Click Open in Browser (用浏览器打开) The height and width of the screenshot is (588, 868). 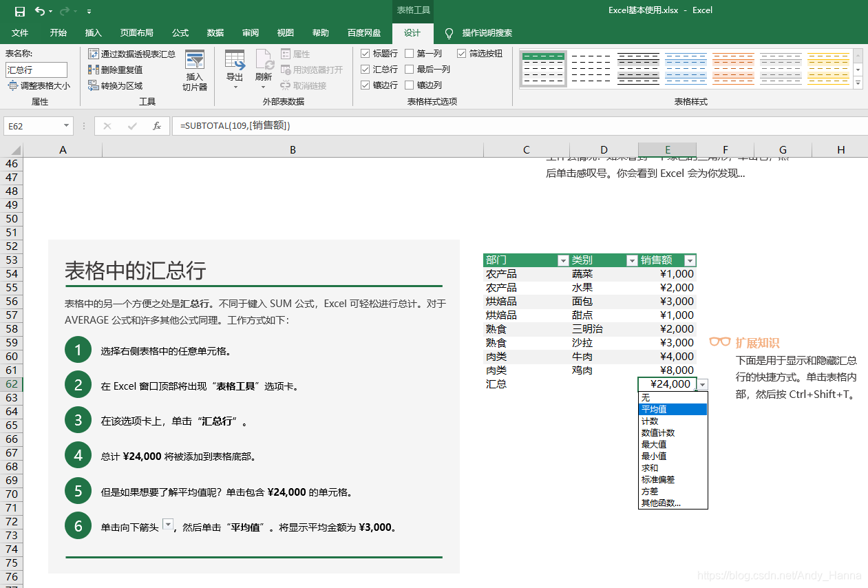(311, 70)
